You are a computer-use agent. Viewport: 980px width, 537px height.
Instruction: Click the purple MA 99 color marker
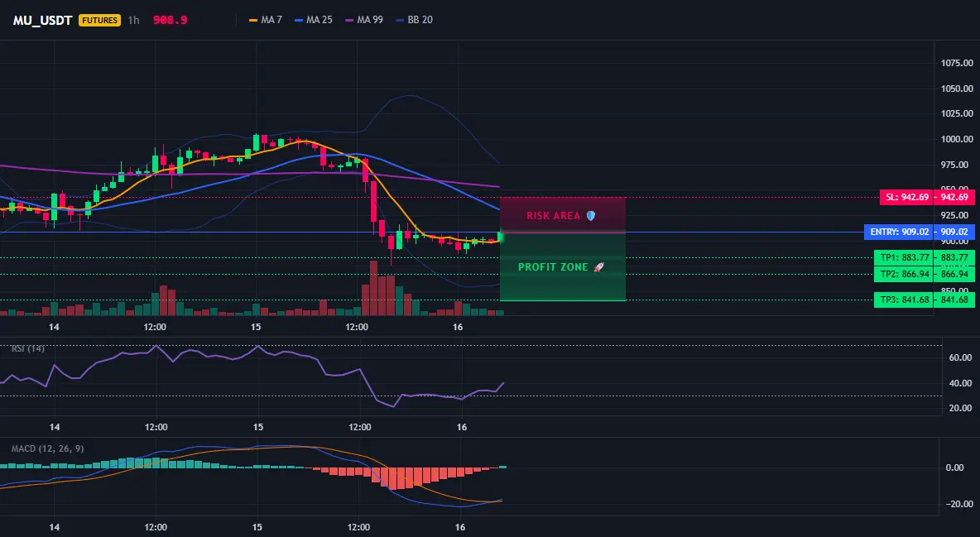coord(349,20)
